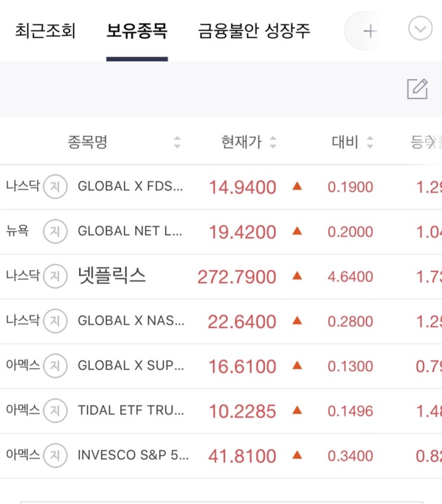Viewport: 442px width, 504px height.
Task: Tap the 지 badge on GLOBAL NET L row
Action: (x=55, y=231)
